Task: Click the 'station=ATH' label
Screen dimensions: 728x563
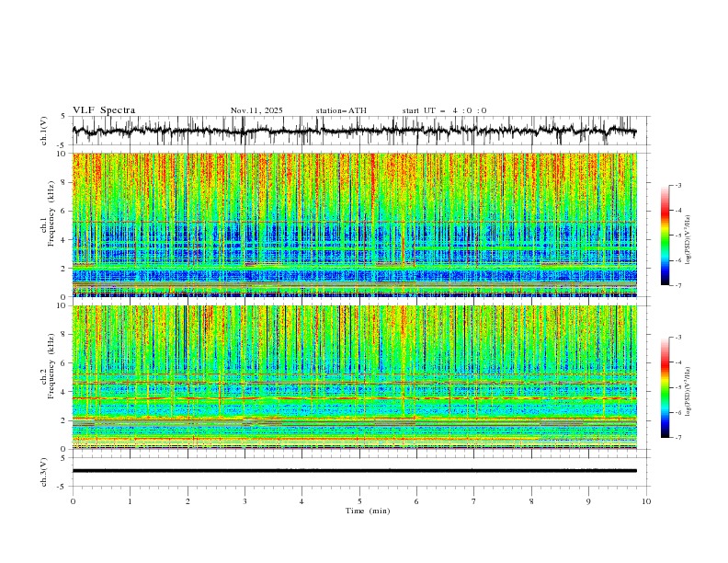Action: [341, 110]
